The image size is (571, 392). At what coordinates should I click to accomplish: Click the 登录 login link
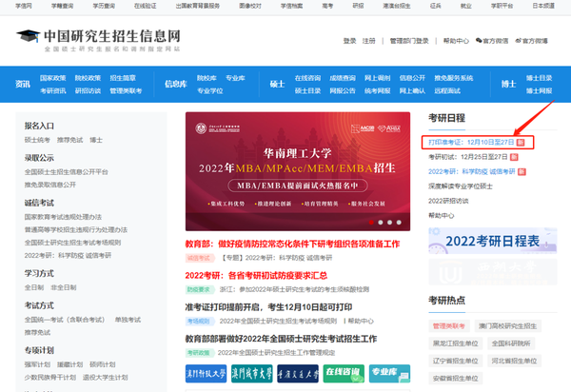tap(349, 41)
